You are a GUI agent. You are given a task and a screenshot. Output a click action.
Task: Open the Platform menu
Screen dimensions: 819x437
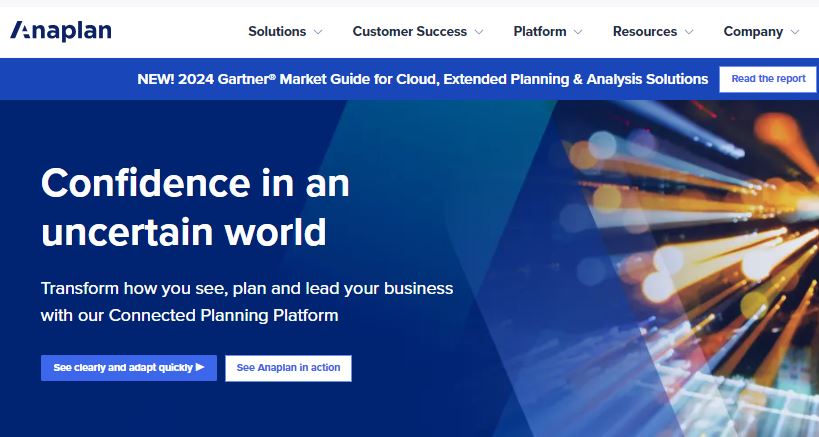tap(540, 31)
